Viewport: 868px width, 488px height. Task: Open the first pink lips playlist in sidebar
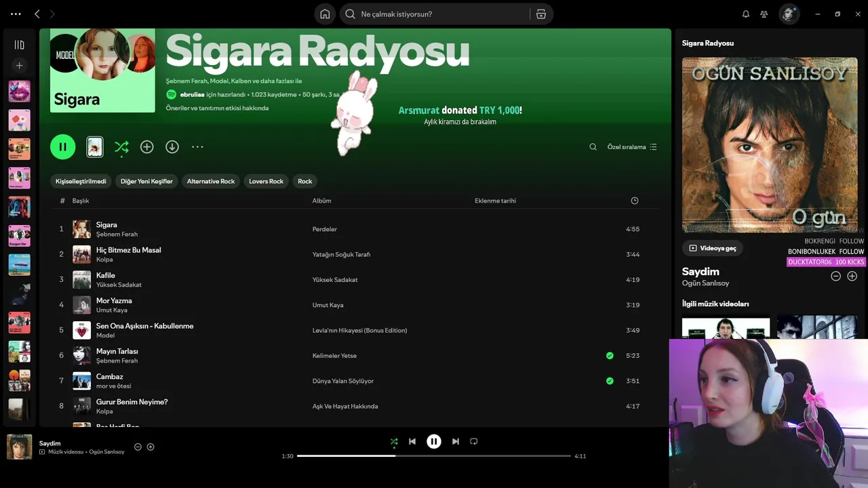coord(19,91)
